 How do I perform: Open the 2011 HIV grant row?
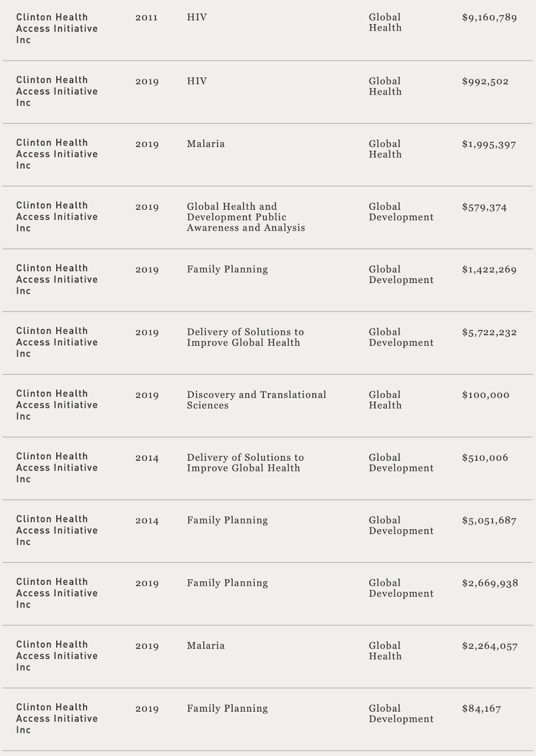coord(268,29)
